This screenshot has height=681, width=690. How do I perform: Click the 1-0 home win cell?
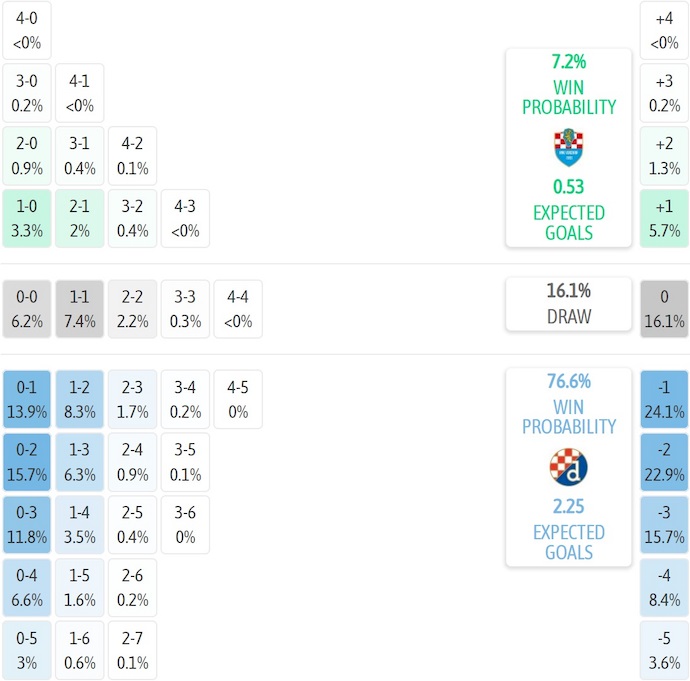27,218
